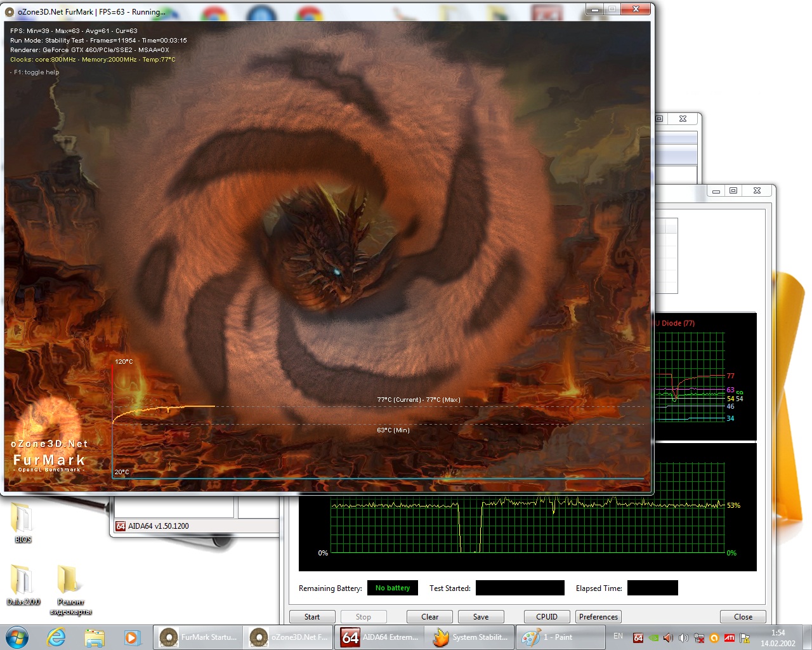Switch to the oZone3D.Net FurMark taskbar item
812x650 pixels.
point(289,637)
